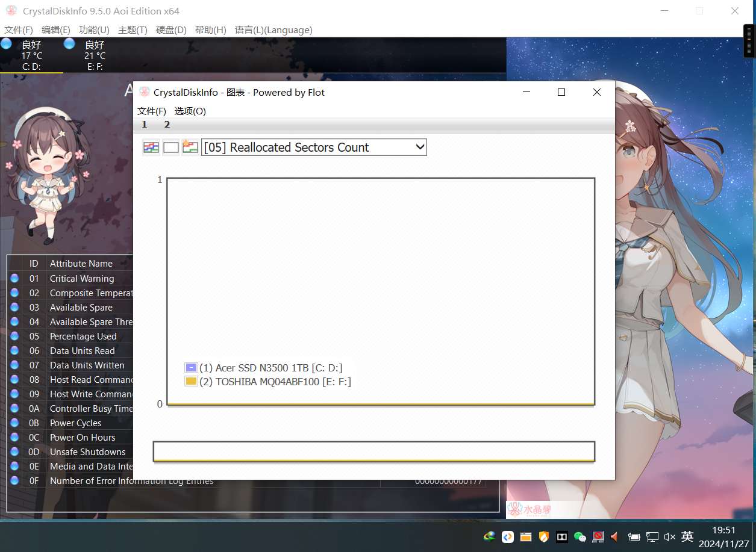Click the network connection tray icon
Viewport: 756px width, 552px height.
pyautogui.click(x=652, y=536)
